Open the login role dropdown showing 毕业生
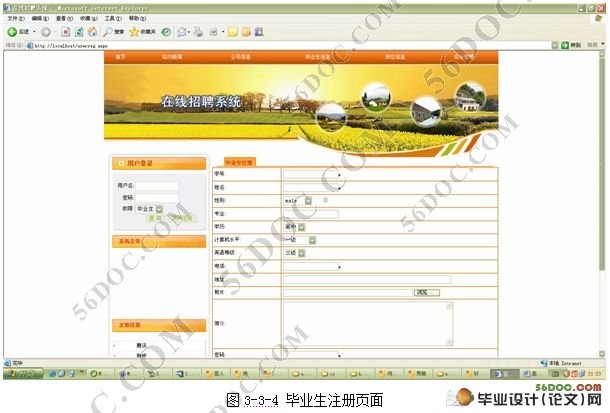 tap(159, 209)
